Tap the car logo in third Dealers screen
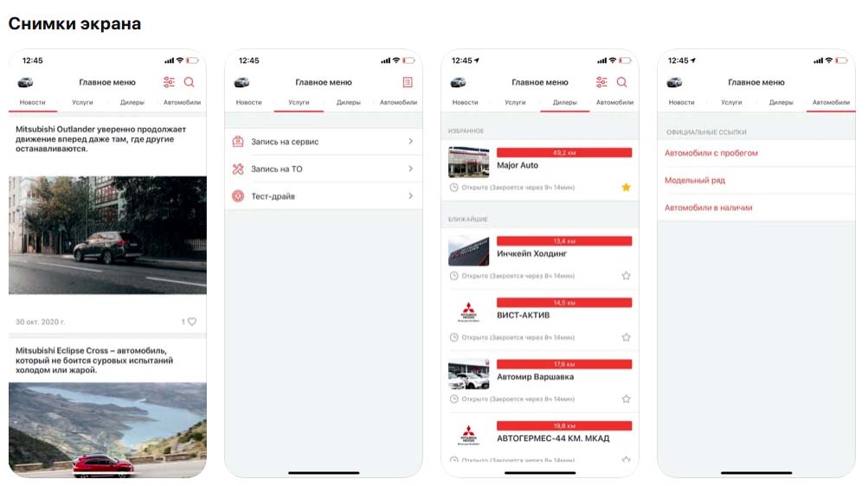Image resolution: width=868 pixels, height=486 pixels. pos(458,82)
